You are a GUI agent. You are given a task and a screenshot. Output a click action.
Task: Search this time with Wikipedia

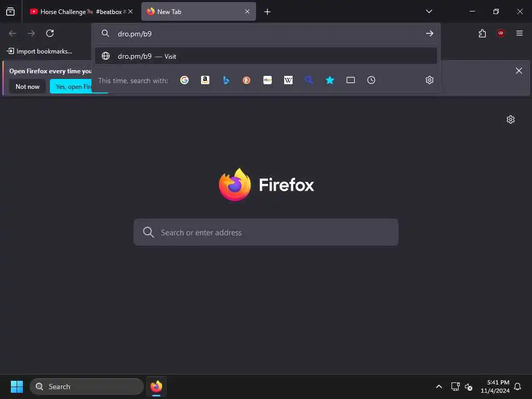[288, 80]
